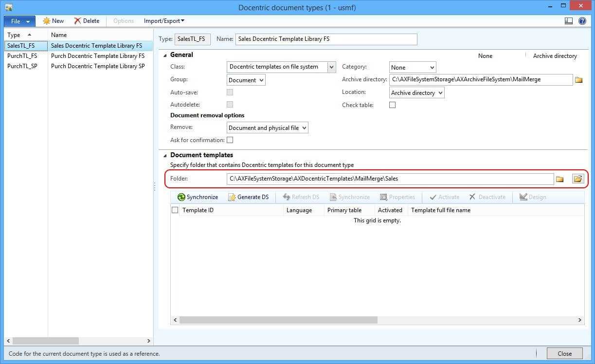595x364 pixels.
Task: Select all templates via header checkbox
Action: point(175,210)
